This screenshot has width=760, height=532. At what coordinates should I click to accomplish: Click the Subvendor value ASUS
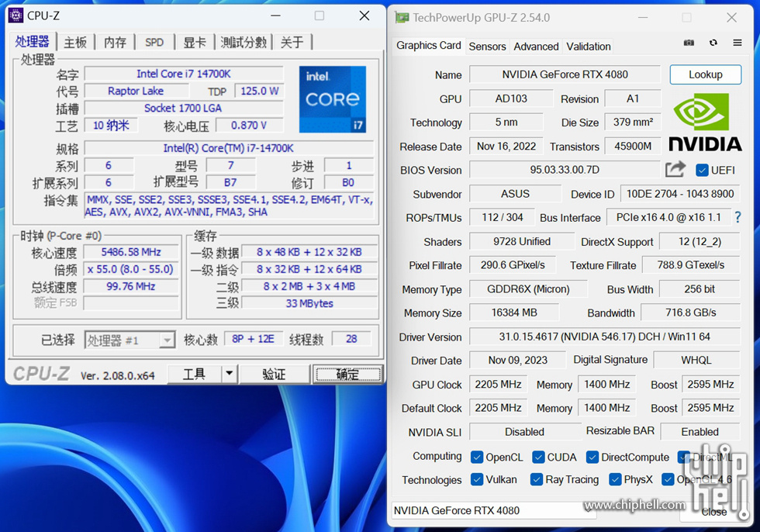click(515, 194)
